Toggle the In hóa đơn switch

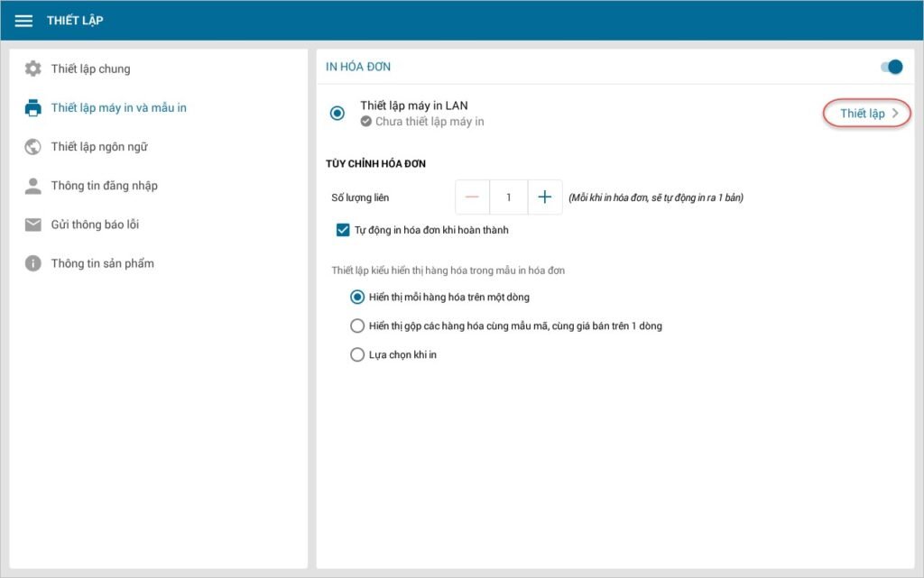892,67
